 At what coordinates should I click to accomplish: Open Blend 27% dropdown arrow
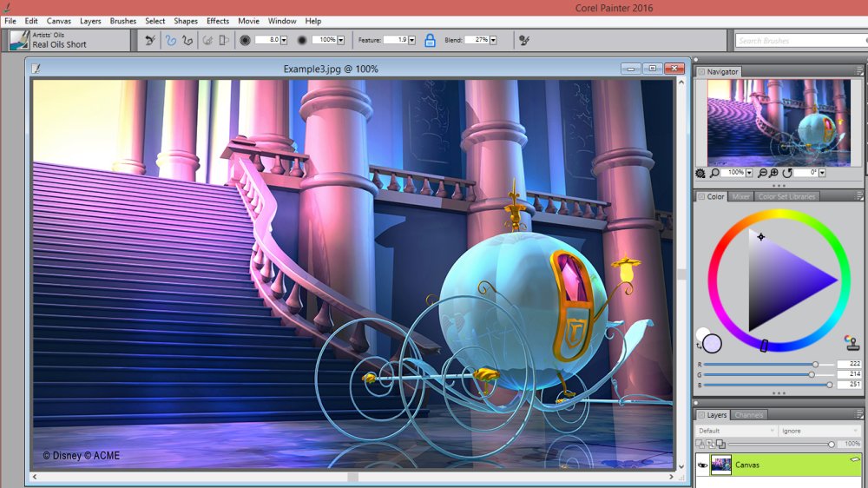tap(493, 40)
